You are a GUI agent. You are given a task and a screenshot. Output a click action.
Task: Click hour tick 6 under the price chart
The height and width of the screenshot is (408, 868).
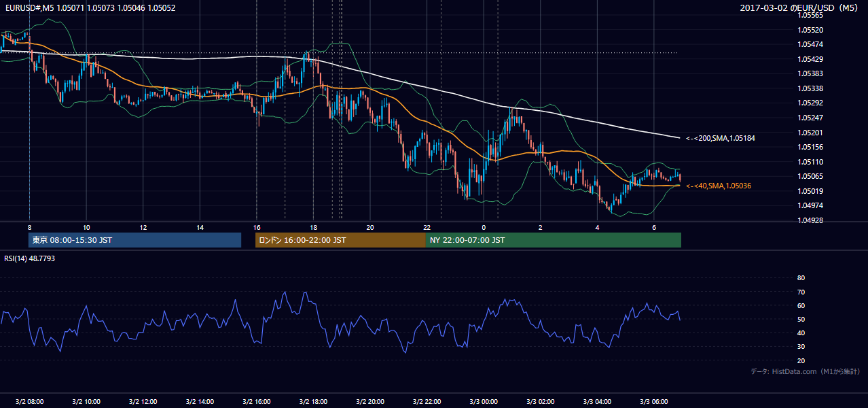[653, 227]
